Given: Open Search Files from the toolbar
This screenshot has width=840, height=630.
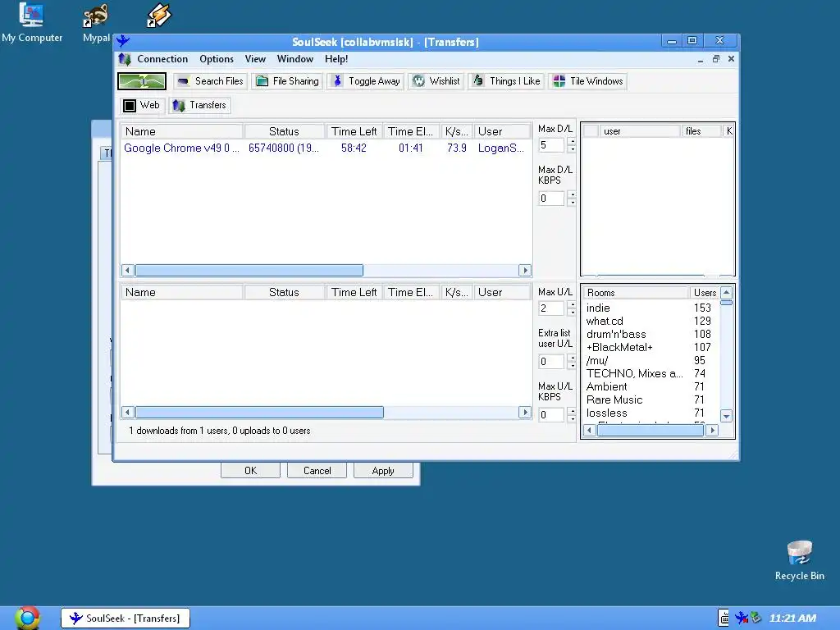Looking at the screenshot, I should coord(211,81).
